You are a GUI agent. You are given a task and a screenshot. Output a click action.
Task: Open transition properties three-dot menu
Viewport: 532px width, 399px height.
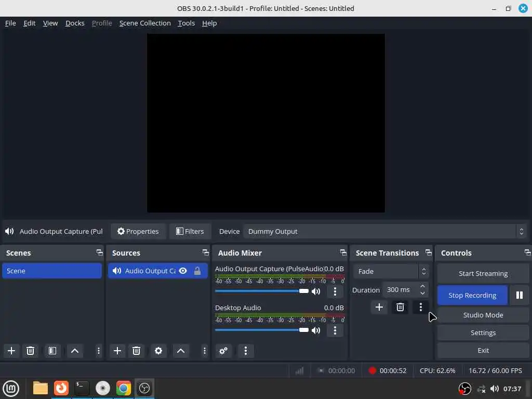pos(421,307)
